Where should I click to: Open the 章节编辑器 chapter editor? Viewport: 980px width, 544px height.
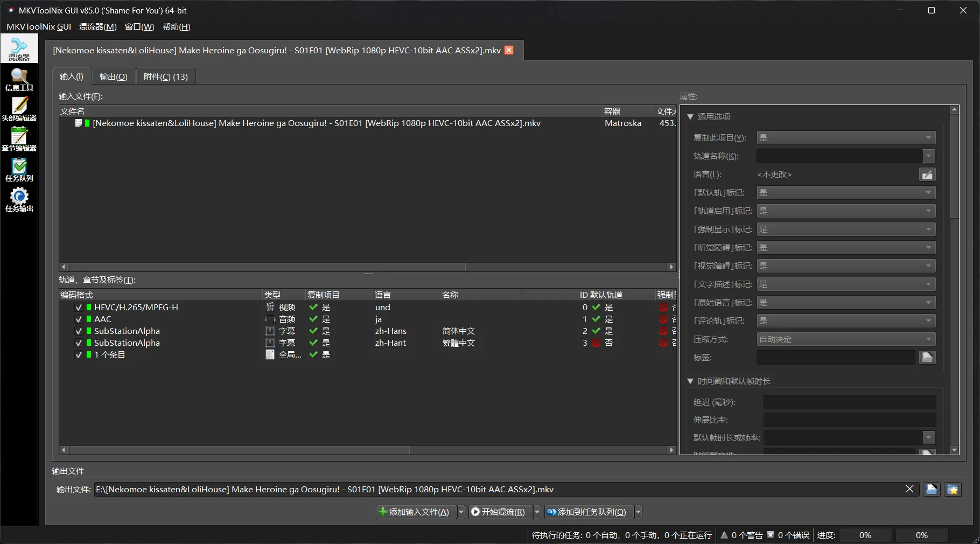19,140
